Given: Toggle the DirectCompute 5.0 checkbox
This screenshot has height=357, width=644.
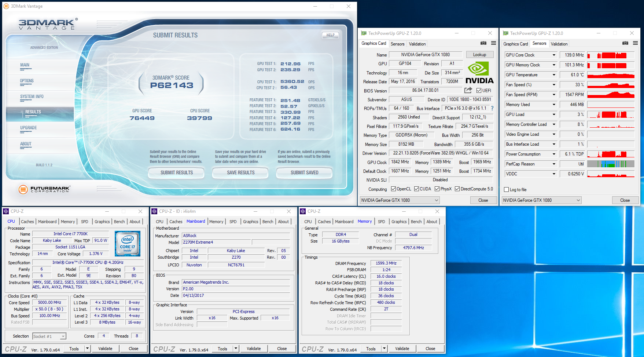Looking at the screenshot, I should (x=457, y=189).
